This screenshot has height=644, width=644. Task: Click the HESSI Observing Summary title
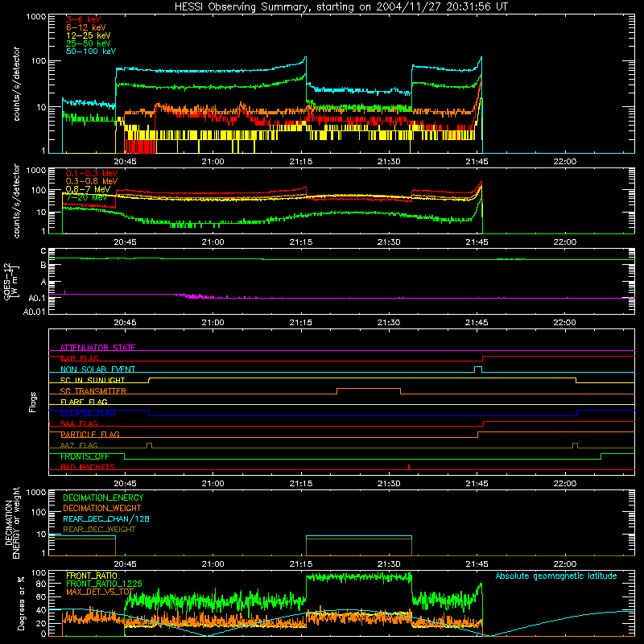click(341, 6)
